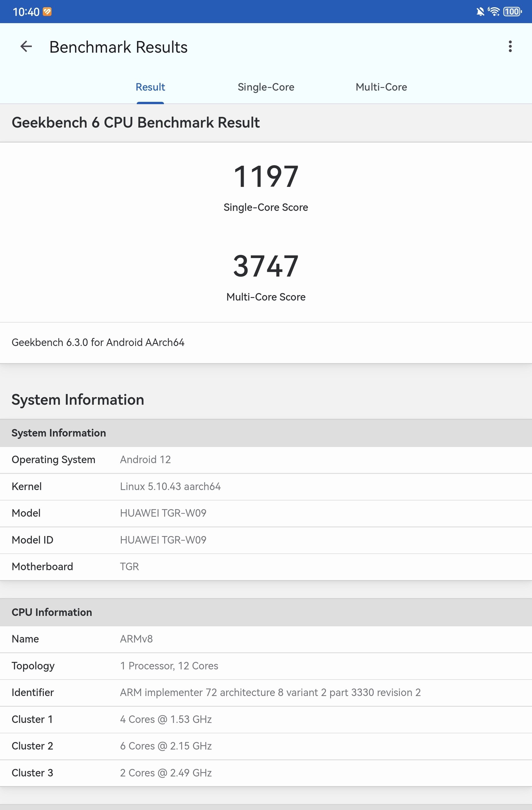Tap the 1197 single-core score
This screenshot has width=532, height=810.
[x=266, y=176]
